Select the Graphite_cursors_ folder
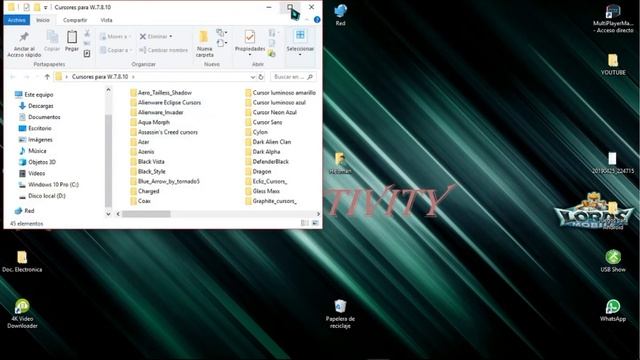The width and height of the screenshot is (640, 360). [271, 201]
